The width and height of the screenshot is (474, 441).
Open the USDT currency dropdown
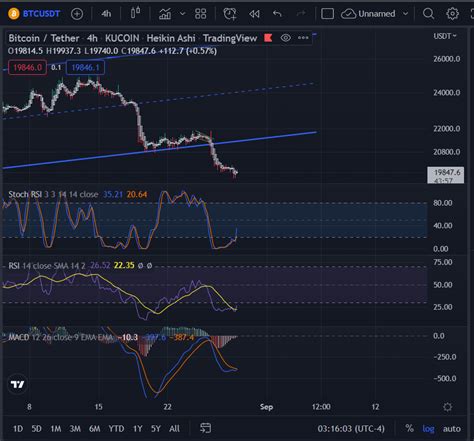click(x=445, y=36)
